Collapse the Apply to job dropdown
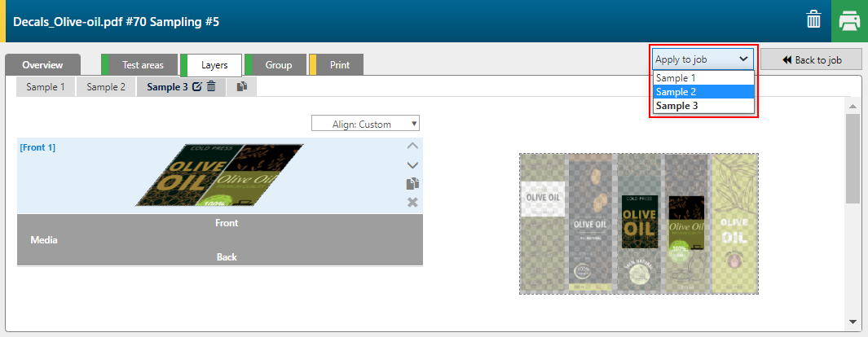This screenshot has height=337, width=868. click(703, 59)
